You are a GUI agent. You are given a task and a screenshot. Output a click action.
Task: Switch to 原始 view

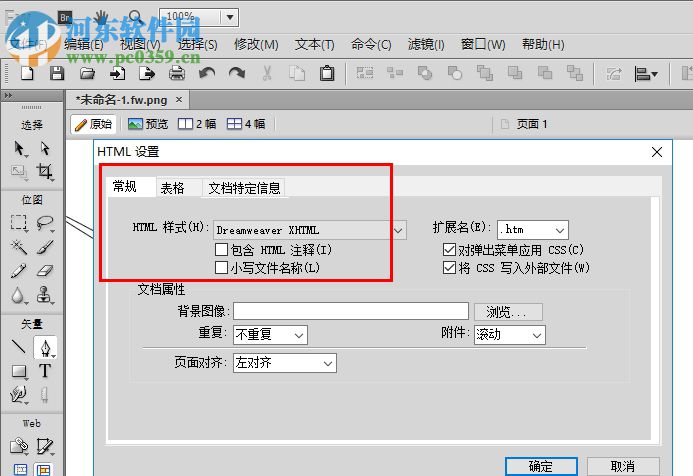click(x=93, y=124)
